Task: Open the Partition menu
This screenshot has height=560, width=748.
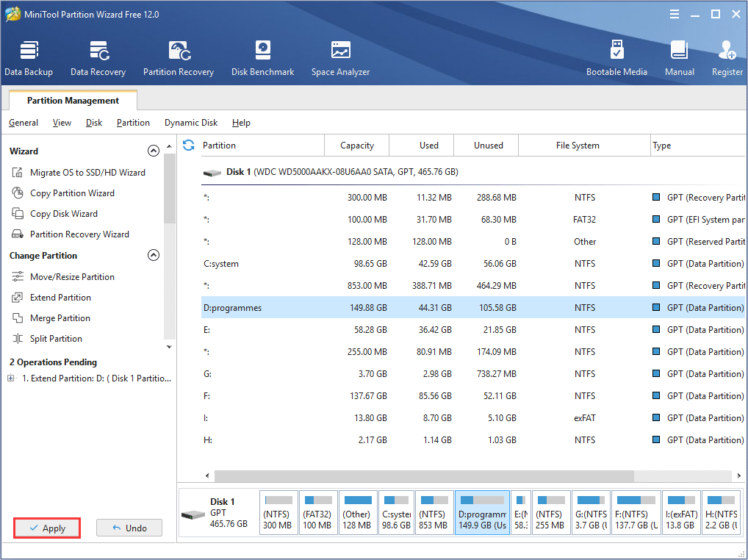Action: 133,123
